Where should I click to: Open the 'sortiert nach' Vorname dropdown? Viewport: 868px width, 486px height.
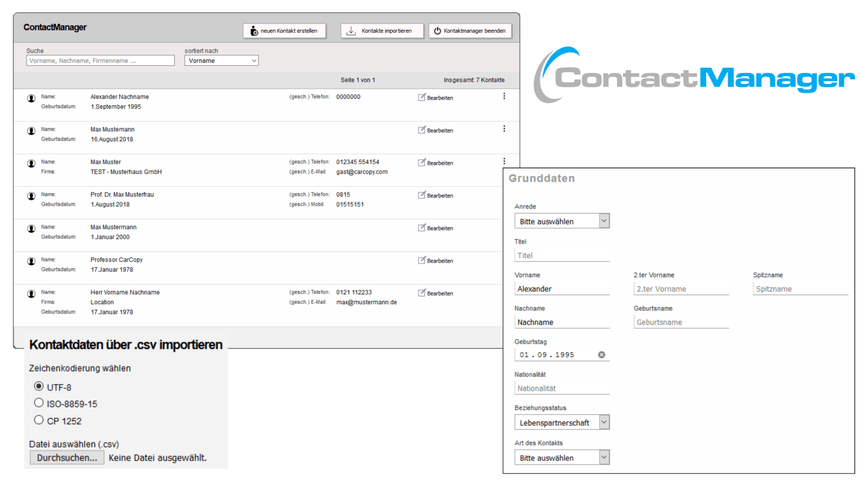coord(222,61)
